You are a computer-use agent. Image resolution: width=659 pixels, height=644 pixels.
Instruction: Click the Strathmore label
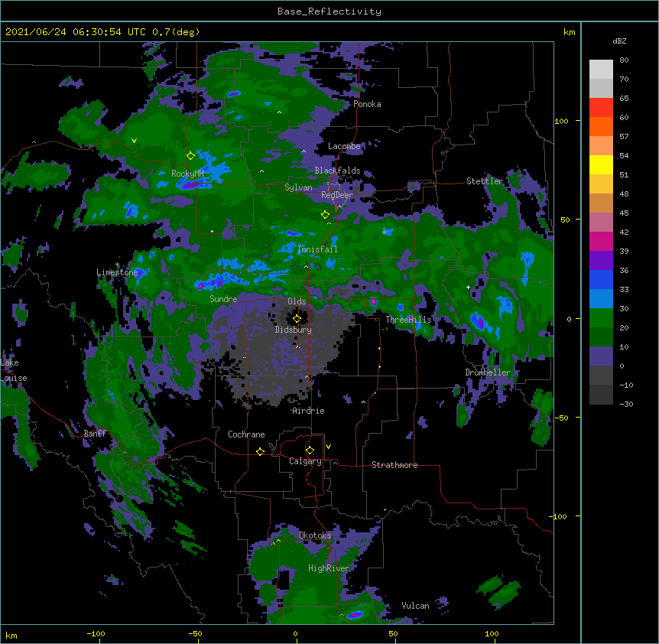394,465
